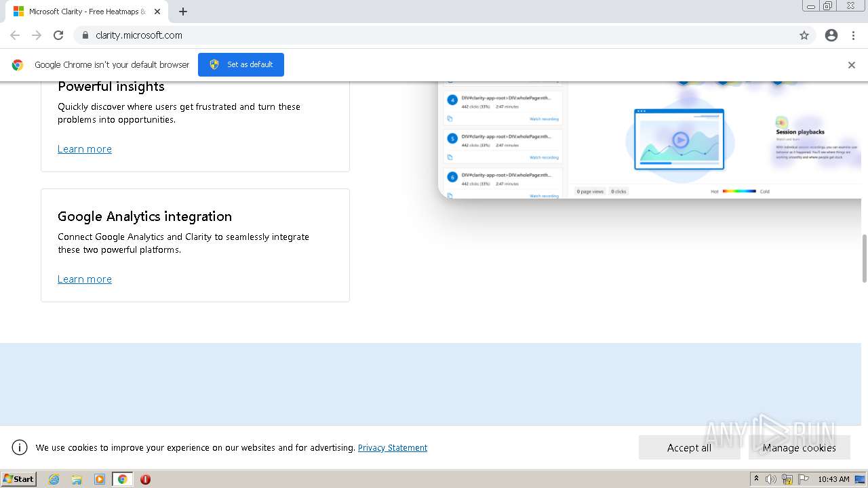Screen dimensions: 868x488
Task: Click the padlock site info icon
Action: click(85, 35)
